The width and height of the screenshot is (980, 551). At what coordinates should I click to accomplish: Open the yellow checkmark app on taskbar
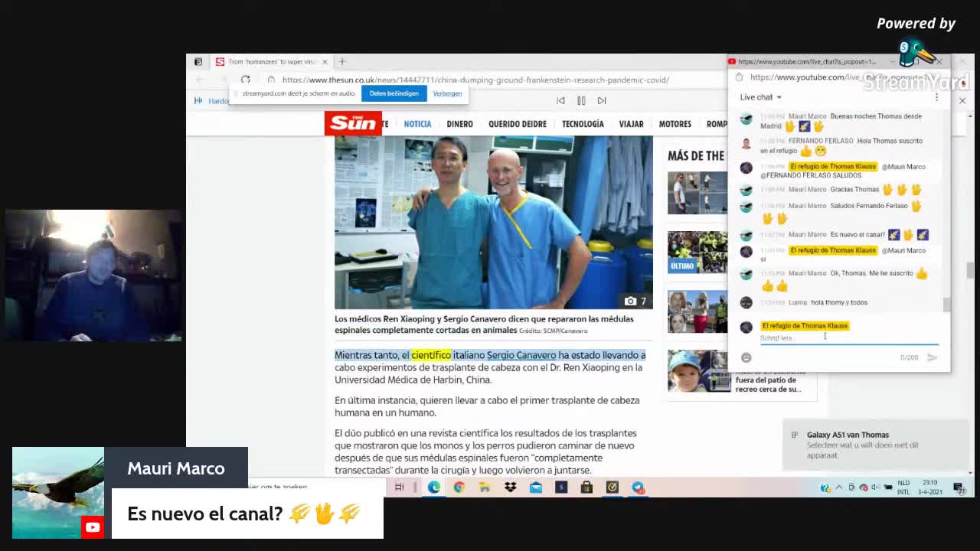coord(612,487)
